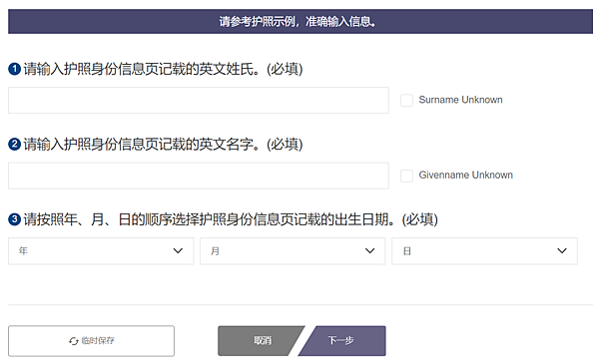599x364 pixels.
Task: Focus the English given name input field
Action: coord(199,176)
